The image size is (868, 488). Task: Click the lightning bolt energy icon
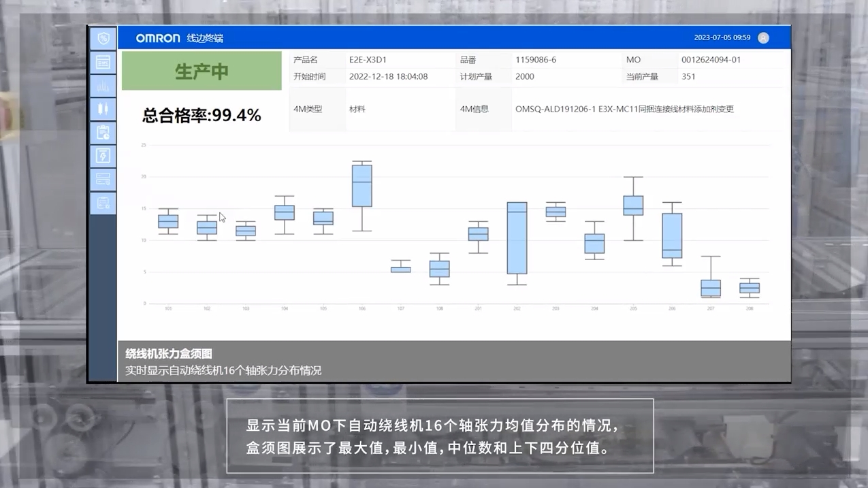tap(103, 156)
